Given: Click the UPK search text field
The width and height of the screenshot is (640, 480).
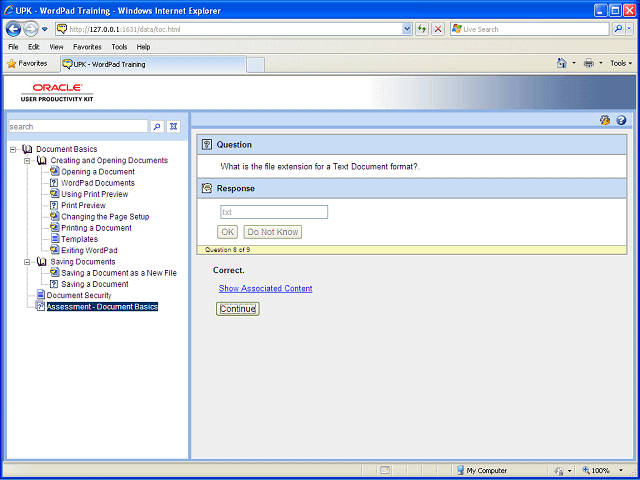Looking at the screenshot, I should point(78,127).
